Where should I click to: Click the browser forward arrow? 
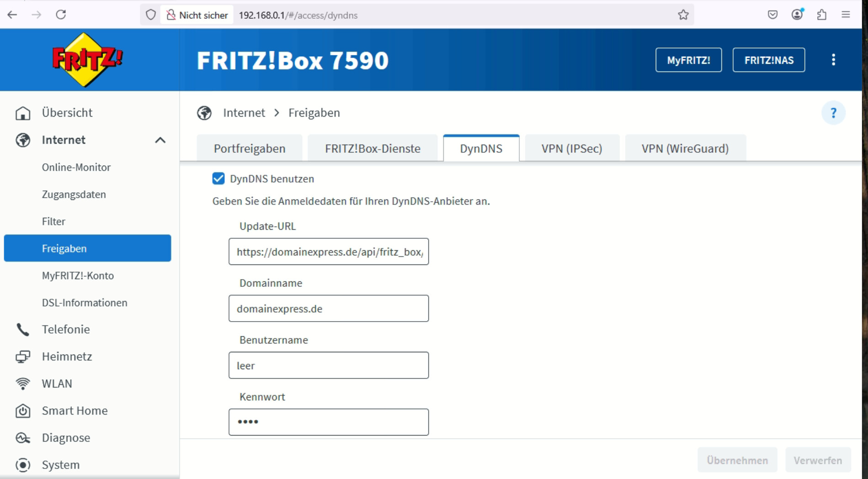tap(37, 15)
